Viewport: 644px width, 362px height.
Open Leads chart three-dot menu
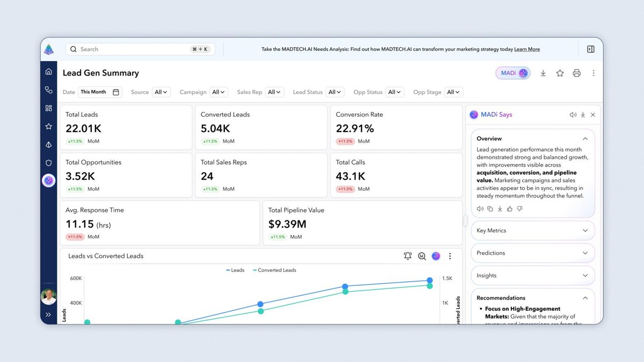(450, 256)
